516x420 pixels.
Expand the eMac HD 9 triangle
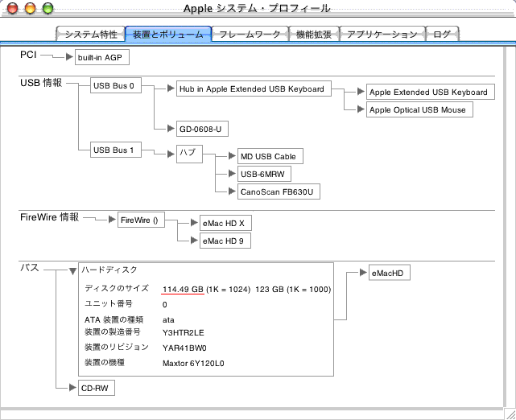(x=194, y=241)
